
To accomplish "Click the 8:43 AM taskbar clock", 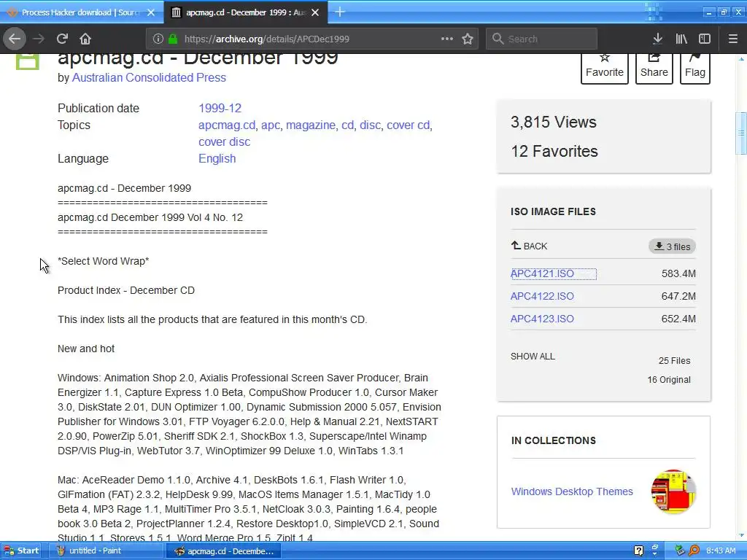I will [x=721, y=551].
